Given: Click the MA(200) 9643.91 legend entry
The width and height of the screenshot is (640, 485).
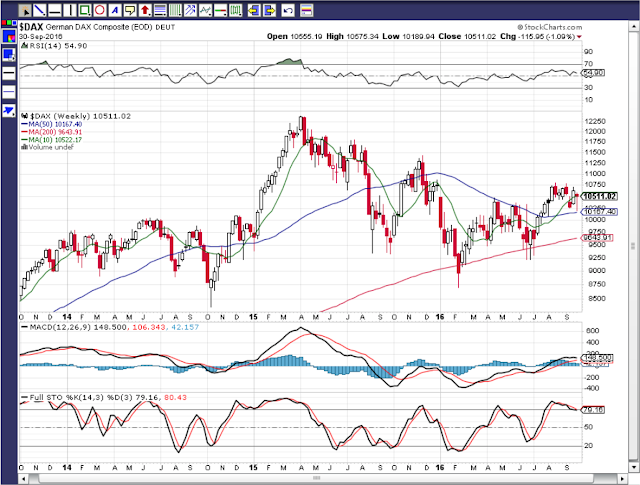Looking at the screenshot, I should [52, 132].
